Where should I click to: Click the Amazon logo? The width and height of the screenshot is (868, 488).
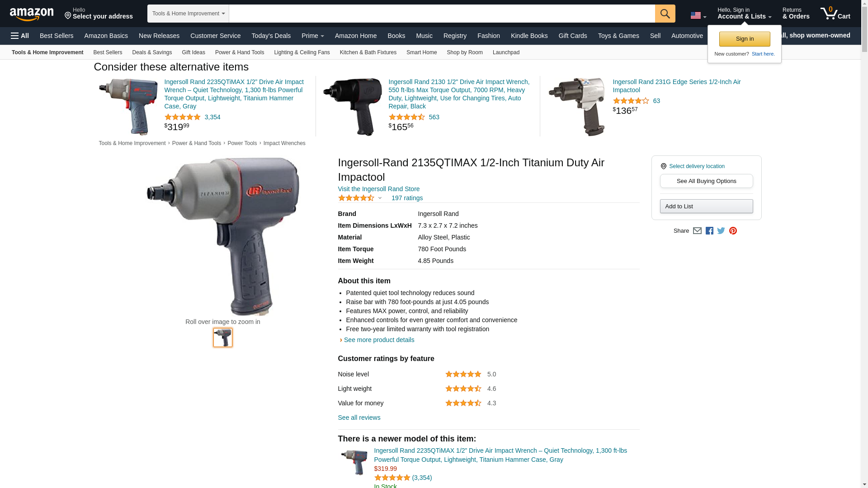pyautogui.click(x=32, y=14)
